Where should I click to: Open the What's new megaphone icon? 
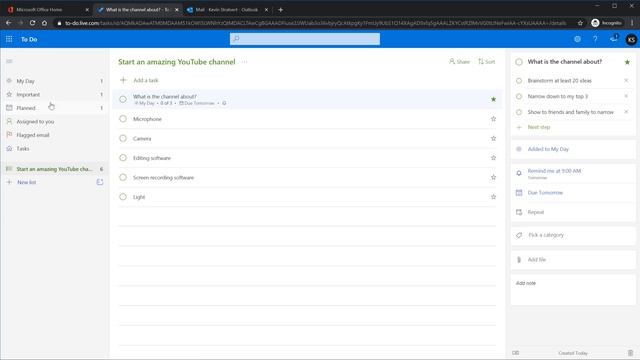click(x=613, y=39)
